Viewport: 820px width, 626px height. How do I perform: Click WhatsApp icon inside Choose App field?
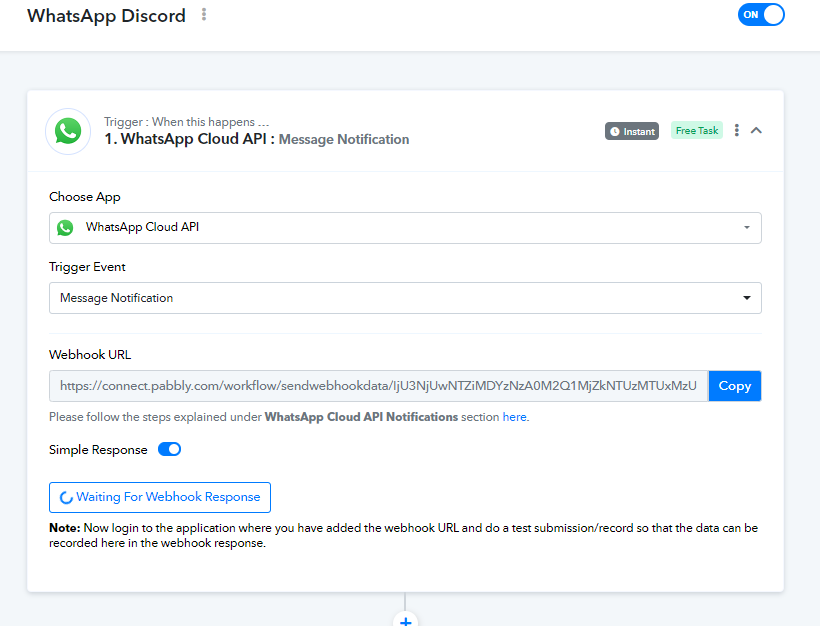[x=65, y=227]
